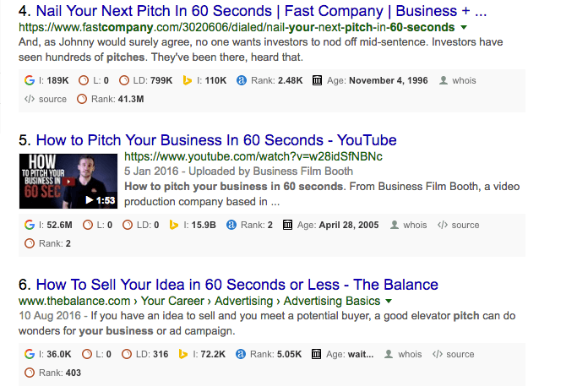Play the 1:53 YouTube video thumbnail
The height and width of the screenshot is (392, 577).
(68, 181)
